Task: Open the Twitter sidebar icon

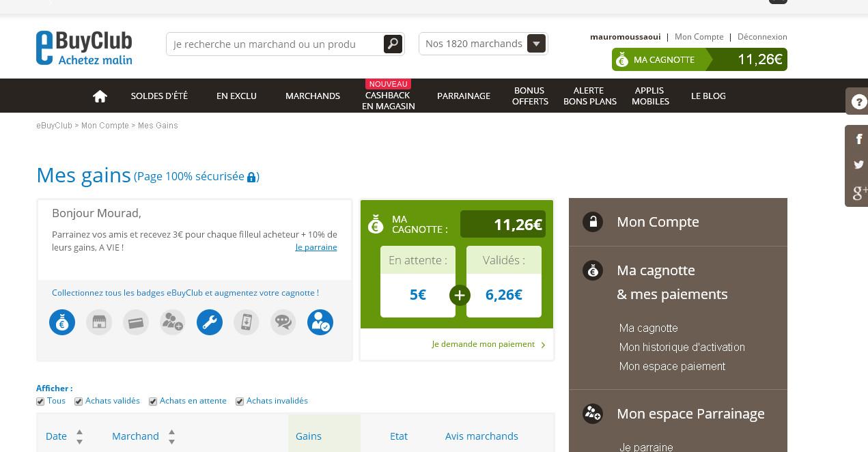Action: click(858, 165)
